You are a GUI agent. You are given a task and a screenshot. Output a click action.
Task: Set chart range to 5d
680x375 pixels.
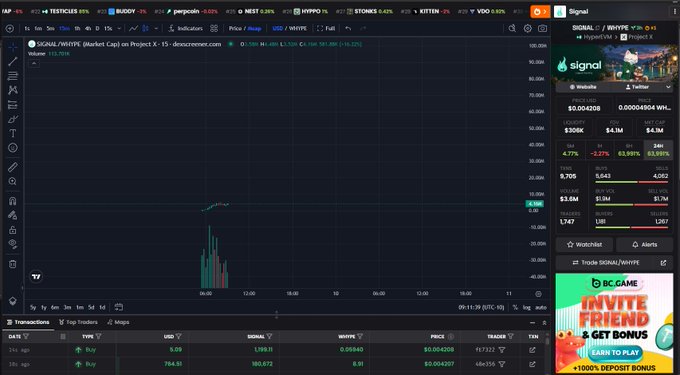click(91, 307)
